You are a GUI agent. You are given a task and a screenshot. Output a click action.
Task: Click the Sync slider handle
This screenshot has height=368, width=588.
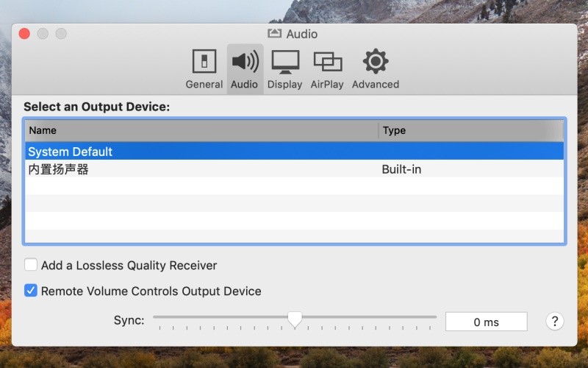click(295, 319)
